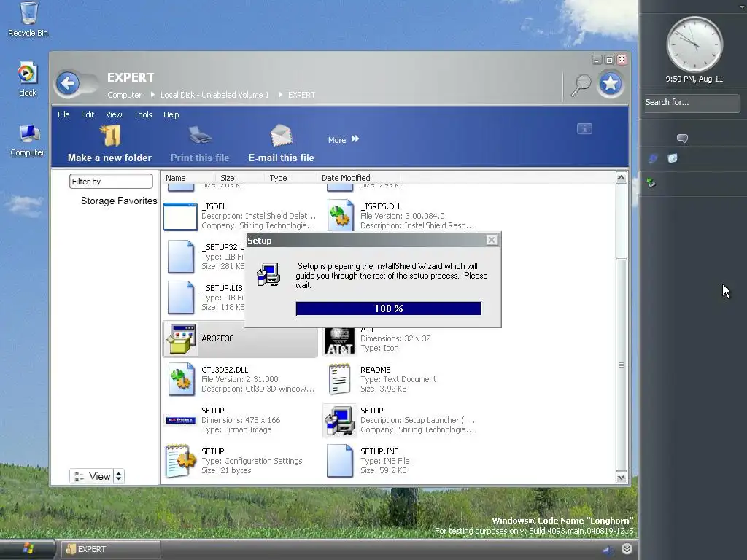The image size is (747, 560).
Task: Click the file list scrollbar thumb
Action: [622, 365]
